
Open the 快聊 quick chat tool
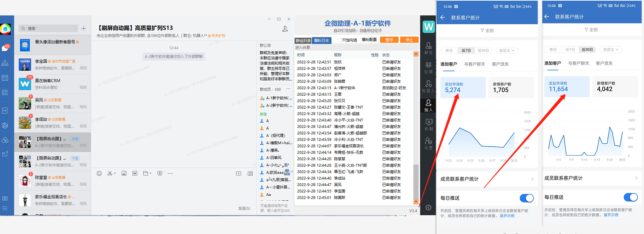(428, 124)
